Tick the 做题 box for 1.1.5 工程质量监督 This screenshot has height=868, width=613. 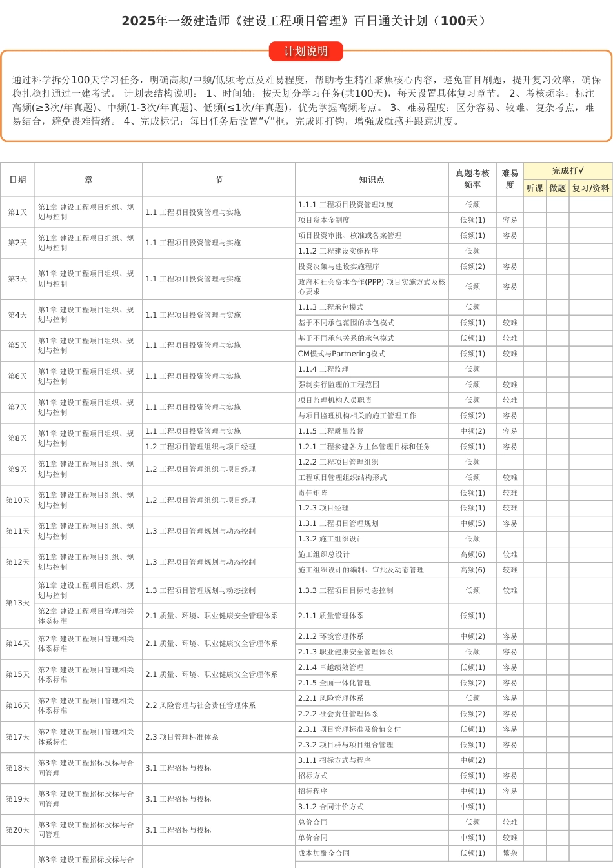[558, 431]
